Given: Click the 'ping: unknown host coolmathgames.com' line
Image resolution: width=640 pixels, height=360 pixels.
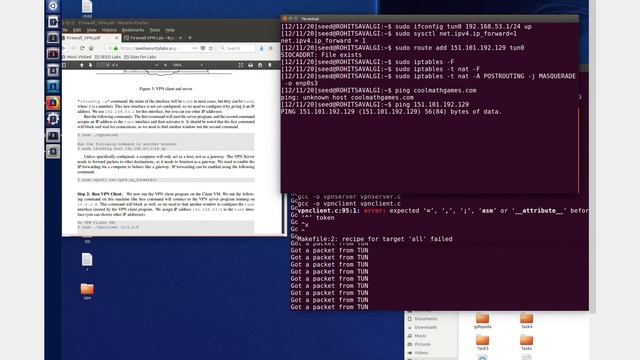Looking at the screenshot, I should (x=347, y=98).
